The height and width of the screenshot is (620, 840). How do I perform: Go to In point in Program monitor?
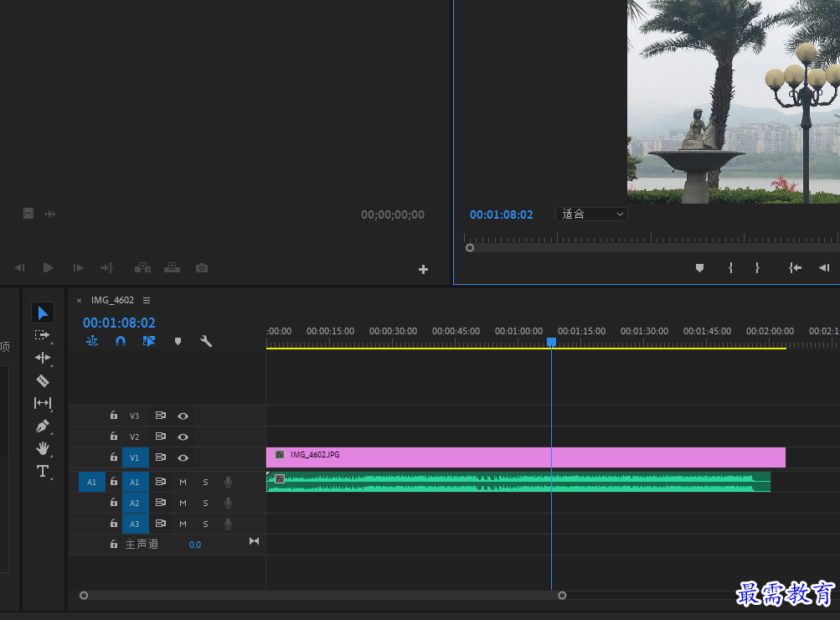tap(795, 267)
